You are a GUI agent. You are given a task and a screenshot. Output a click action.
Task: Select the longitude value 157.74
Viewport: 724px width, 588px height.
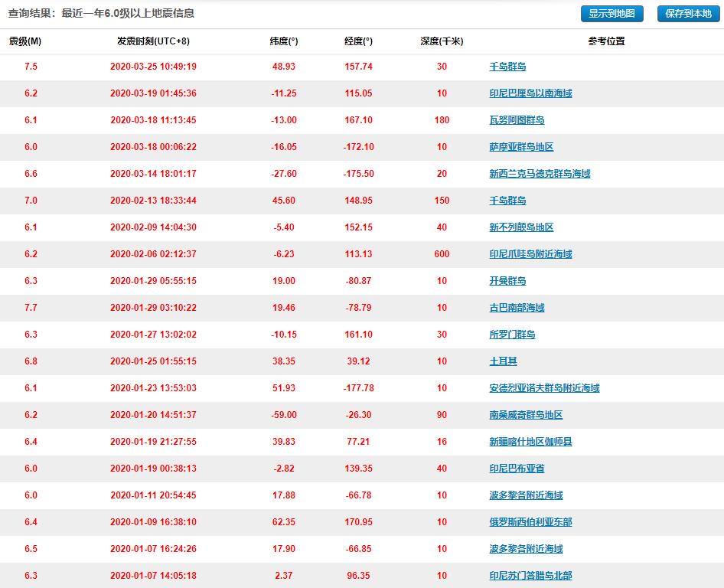pos(358,67)
